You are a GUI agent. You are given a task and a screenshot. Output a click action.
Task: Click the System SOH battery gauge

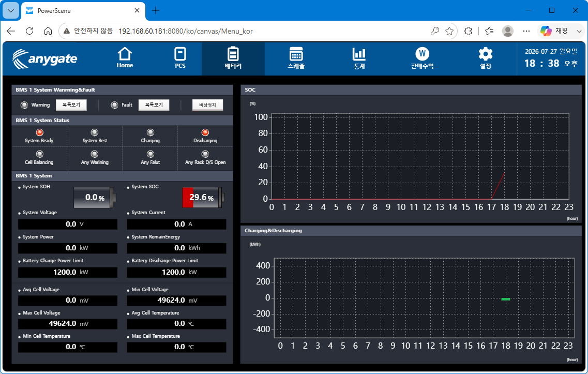(95, 197)
